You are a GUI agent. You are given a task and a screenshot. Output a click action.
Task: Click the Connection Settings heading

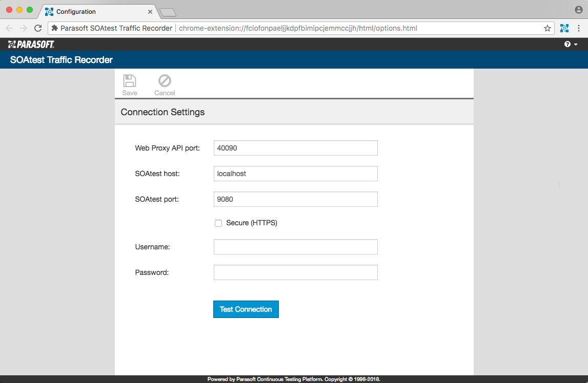pos(163,112)
